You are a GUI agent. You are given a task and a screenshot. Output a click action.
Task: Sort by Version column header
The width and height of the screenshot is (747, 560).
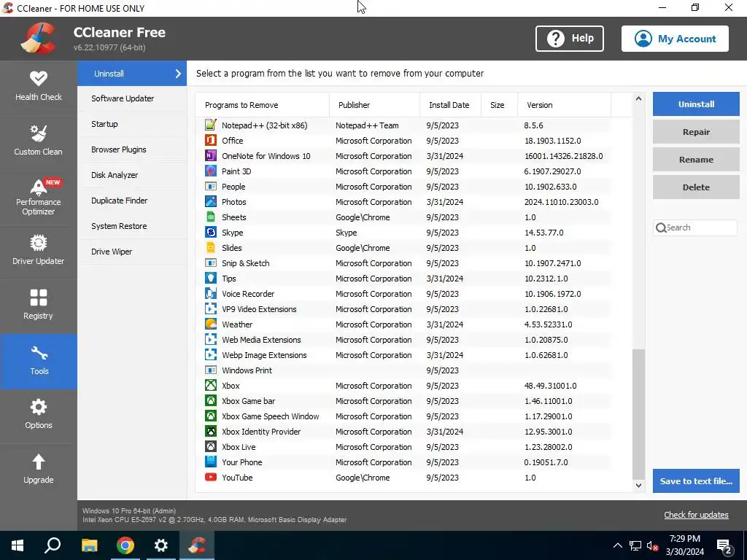click(x=564, y=105)
